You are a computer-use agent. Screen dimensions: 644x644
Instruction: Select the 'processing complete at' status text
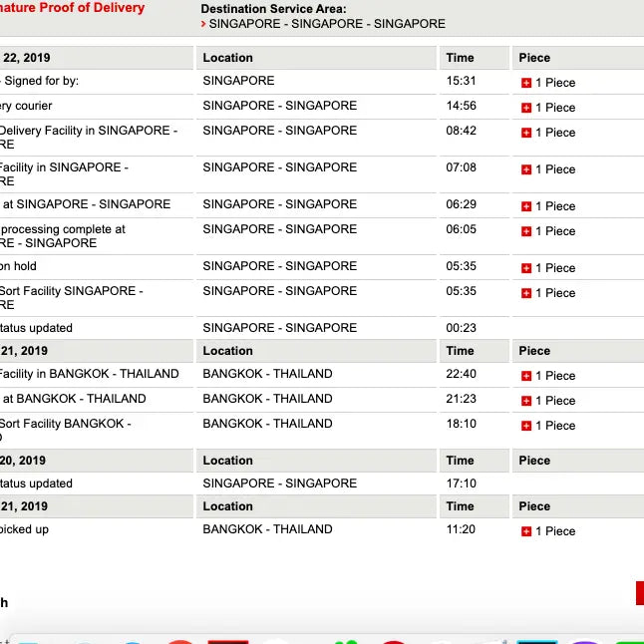(x=63, y=229)
